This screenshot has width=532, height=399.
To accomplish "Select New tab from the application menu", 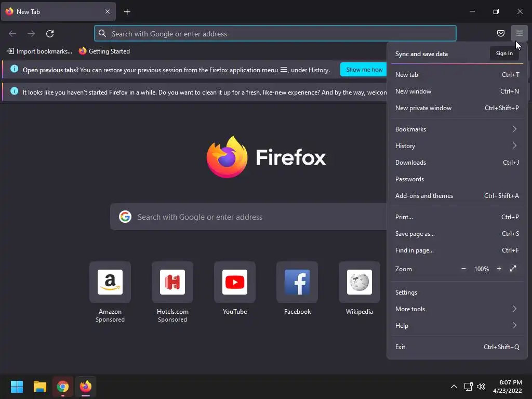I will tap(457, 75).
